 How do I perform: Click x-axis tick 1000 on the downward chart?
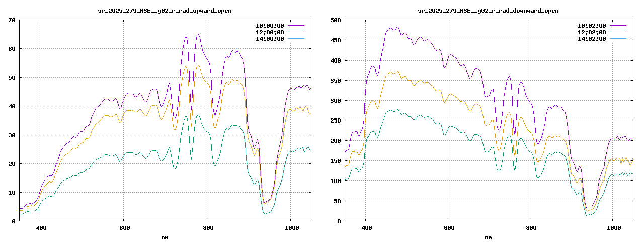pos(613,228)
